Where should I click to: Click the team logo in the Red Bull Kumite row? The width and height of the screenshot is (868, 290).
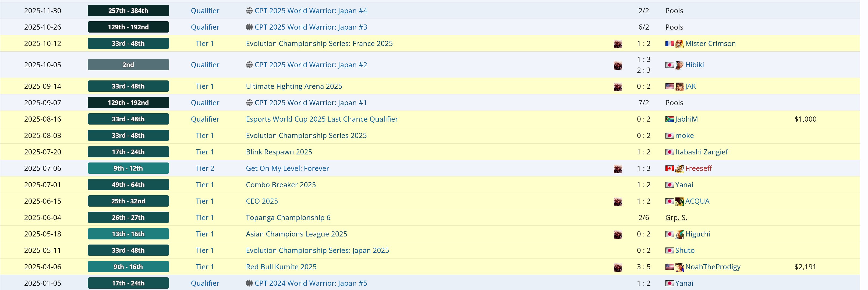tap(618, 267)
